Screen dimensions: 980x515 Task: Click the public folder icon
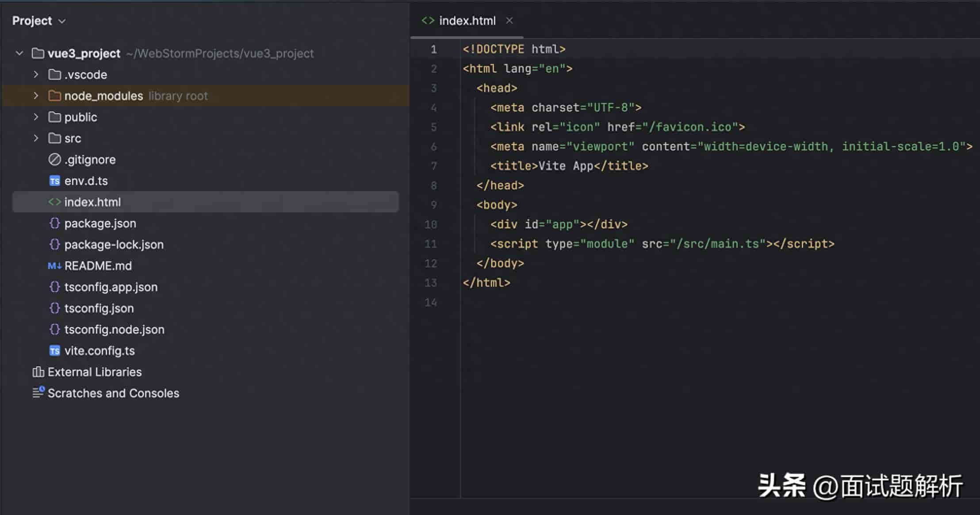(55, 117)
